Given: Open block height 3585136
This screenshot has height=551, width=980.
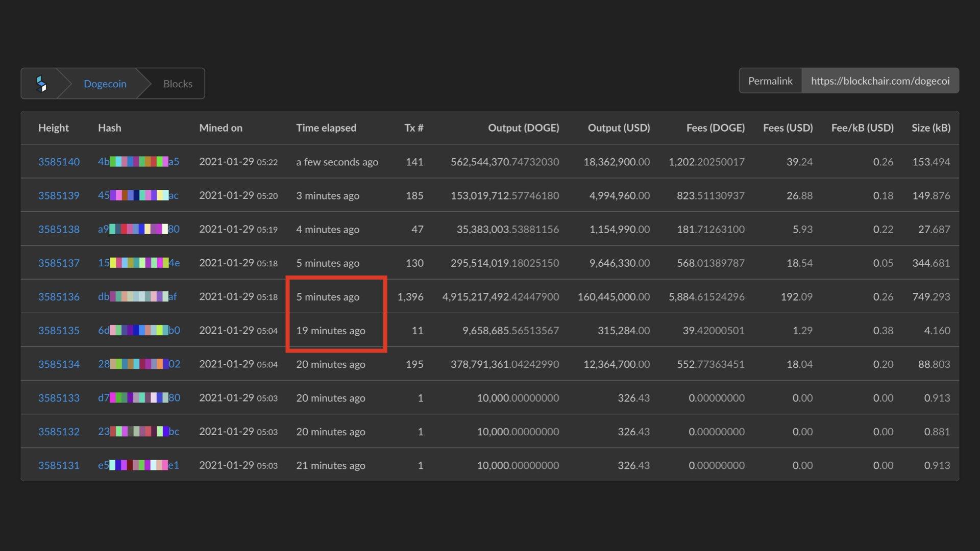Looking at the screenshot, I should click(59, 296).
